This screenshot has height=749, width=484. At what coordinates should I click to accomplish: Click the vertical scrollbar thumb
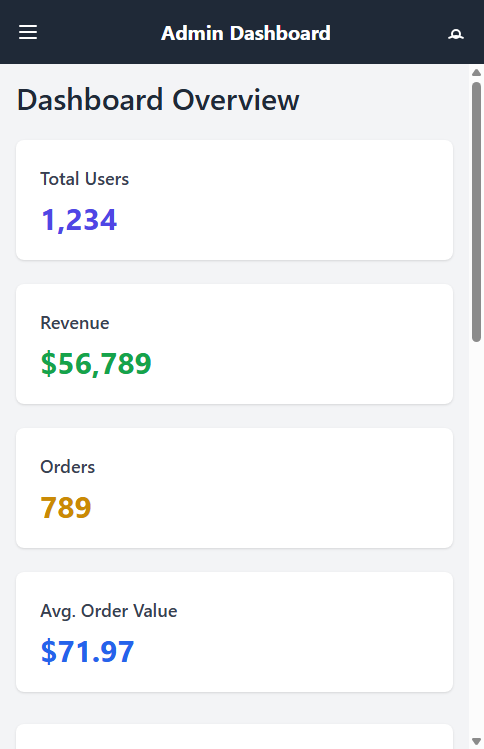[x=476, y=212]
